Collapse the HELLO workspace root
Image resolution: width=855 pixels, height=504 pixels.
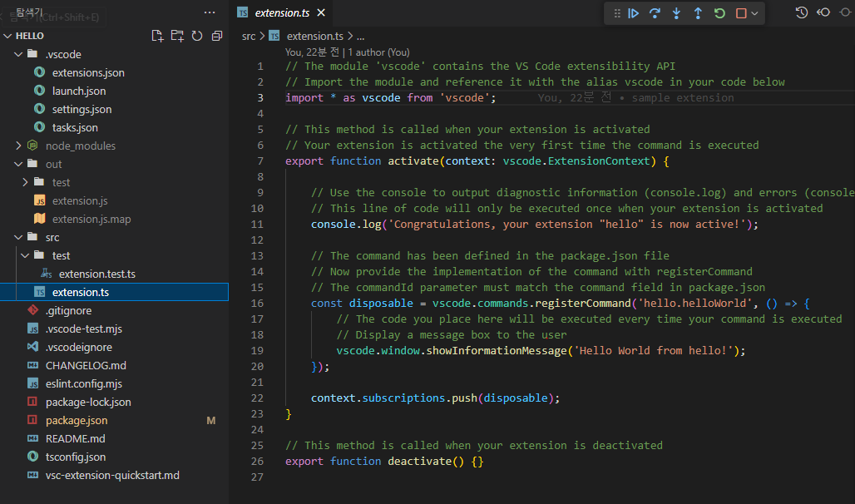point(7,36)
